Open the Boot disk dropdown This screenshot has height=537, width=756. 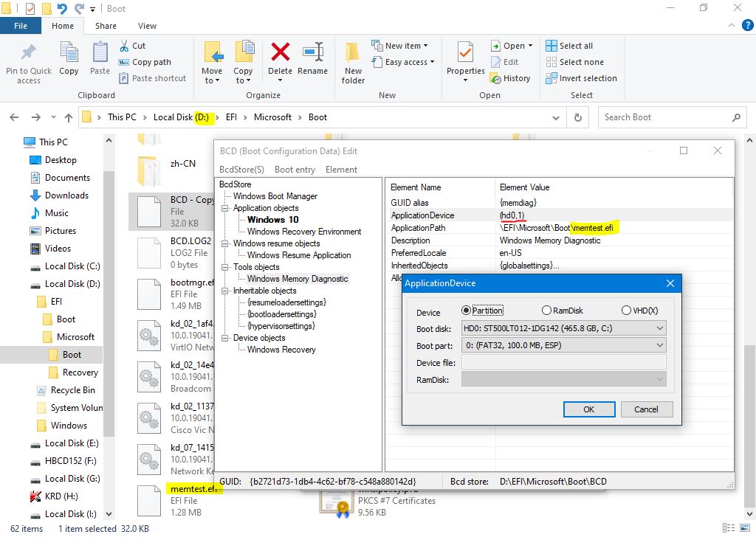[563, 328]
